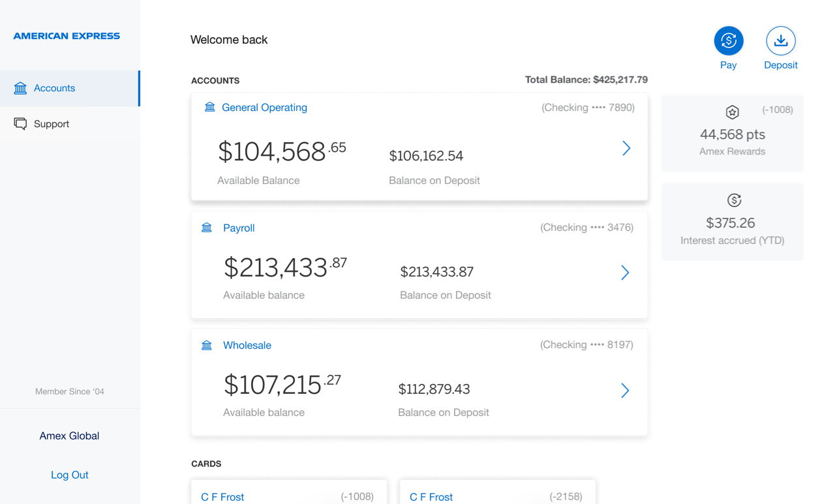
Task: Click the Welcome back heading
Action: 229,40
